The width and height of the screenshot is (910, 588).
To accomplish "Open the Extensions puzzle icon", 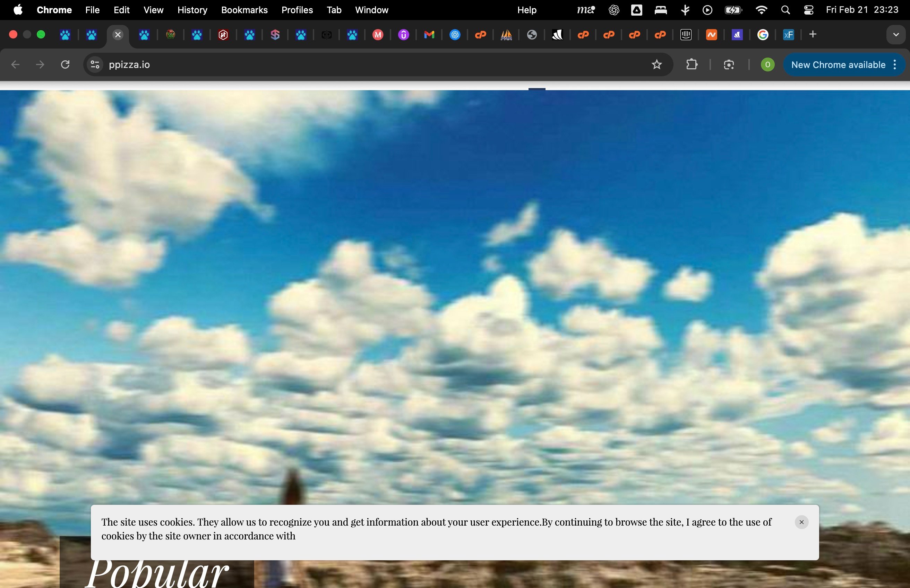I will click(x=692, y=64).
